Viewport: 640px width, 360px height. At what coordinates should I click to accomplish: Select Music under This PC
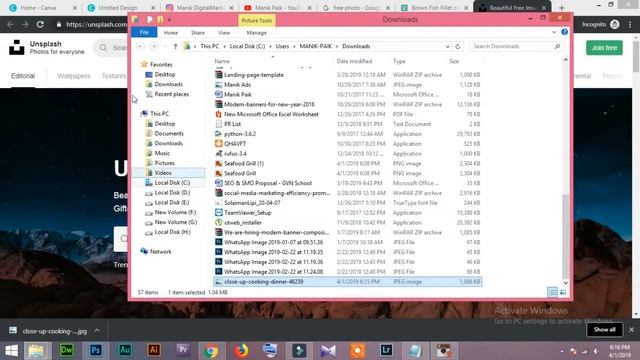click(162, 153)
